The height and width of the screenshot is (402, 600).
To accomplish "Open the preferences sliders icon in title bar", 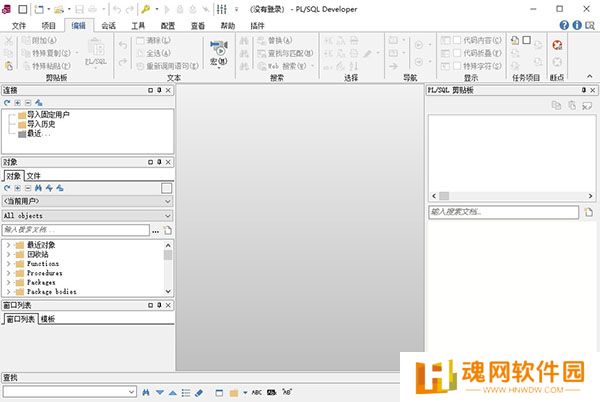I will pos(222,9).
